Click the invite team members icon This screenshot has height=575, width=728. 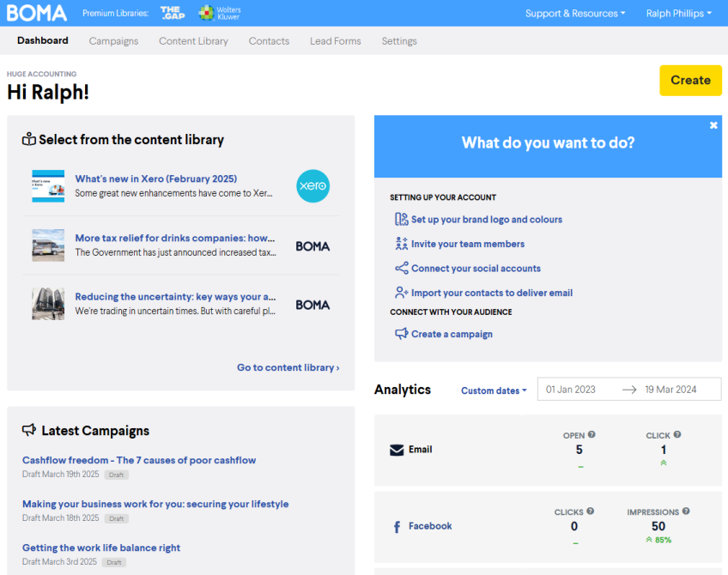(401, 243)
